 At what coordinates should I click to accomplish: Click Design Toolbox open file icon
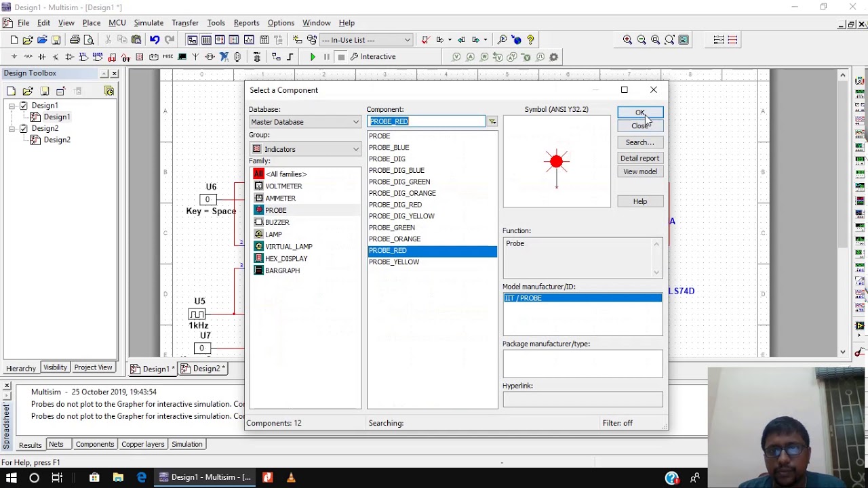click(x=28, y=91)
